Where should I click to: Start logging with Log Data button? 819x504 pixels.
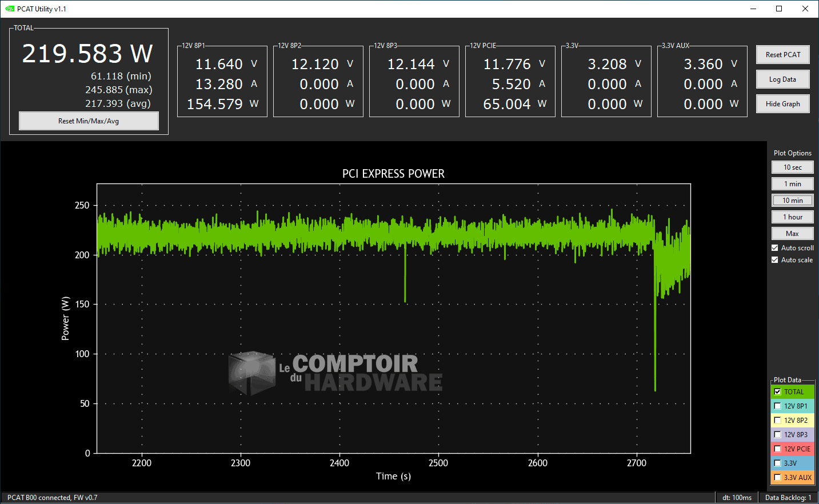782,79
